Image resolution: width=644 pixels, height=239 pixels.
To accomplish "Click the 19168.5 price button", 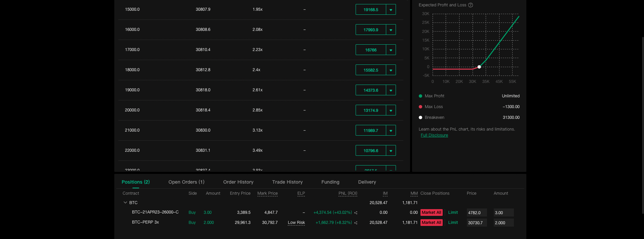I will [371, 9].
